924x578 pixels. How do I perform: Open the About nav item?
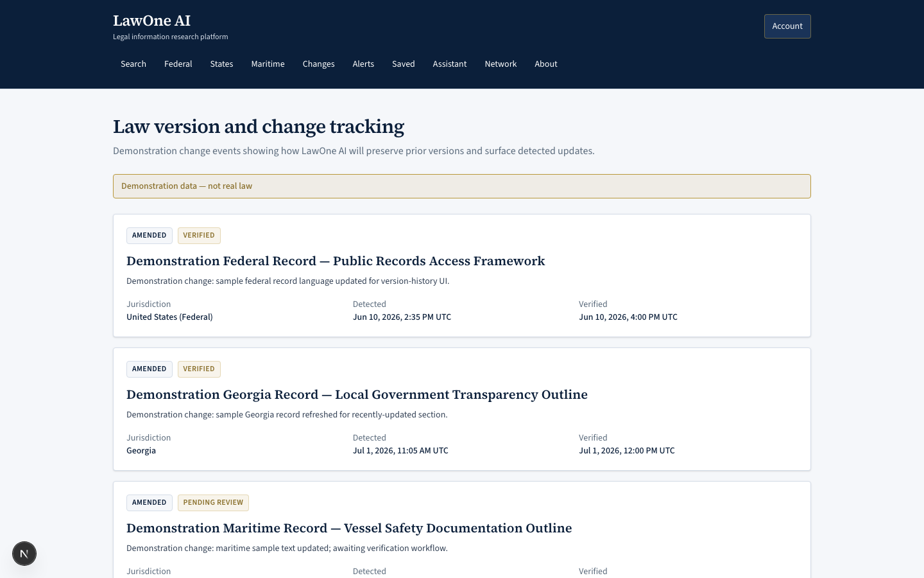click(x=546, y=64)
